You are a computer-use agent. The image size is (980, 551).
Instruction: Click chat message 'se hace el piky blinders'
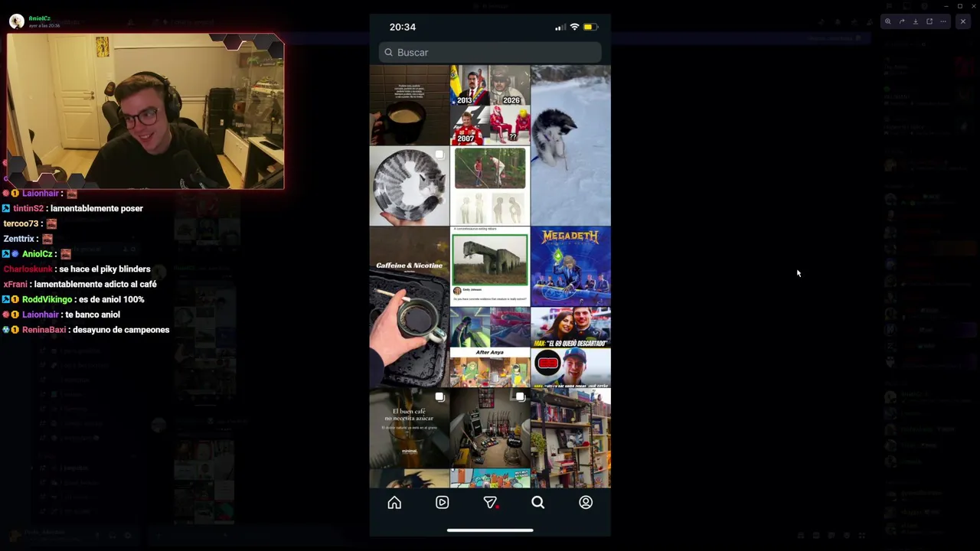click(x=104, y=269)
